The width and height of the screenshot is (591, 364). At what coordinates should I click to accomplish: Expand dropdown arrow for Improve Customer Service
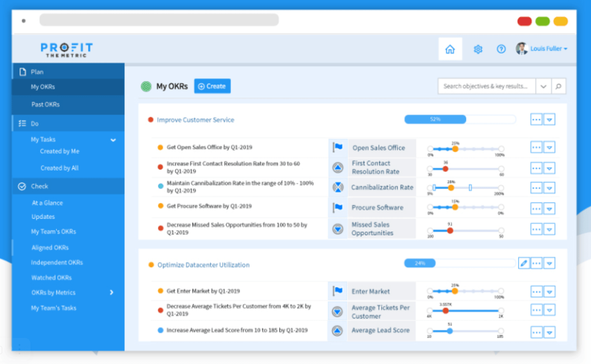click(549, 120)
